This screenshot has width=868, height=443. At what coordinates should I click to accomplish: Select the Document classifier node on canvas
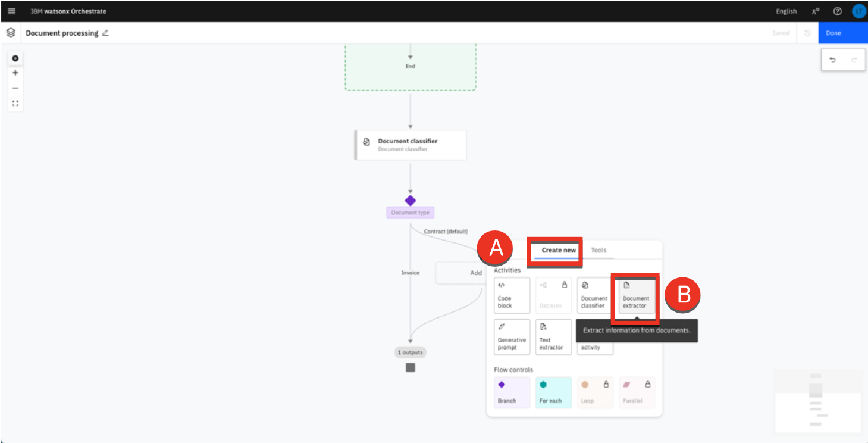pos(411,145)
